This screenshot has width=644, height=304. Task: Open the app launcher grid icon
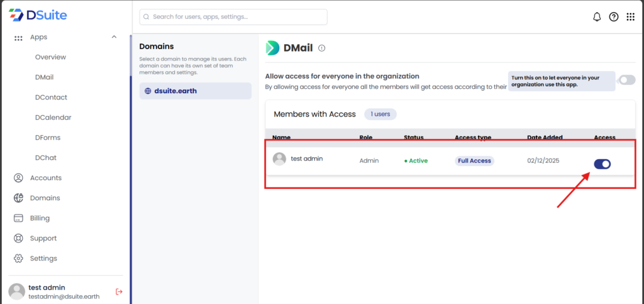[x=630, y=17]
